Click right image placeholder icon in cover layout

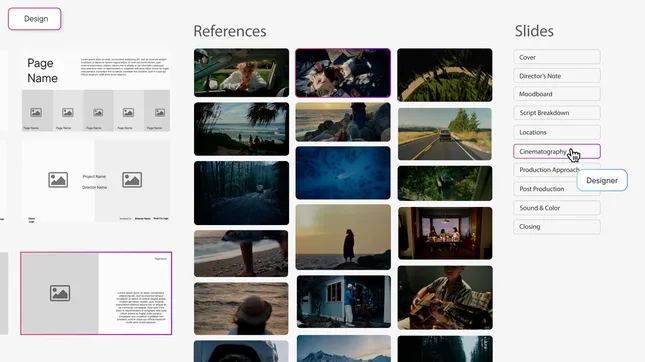pyautogui.click(x=132, y=180)
